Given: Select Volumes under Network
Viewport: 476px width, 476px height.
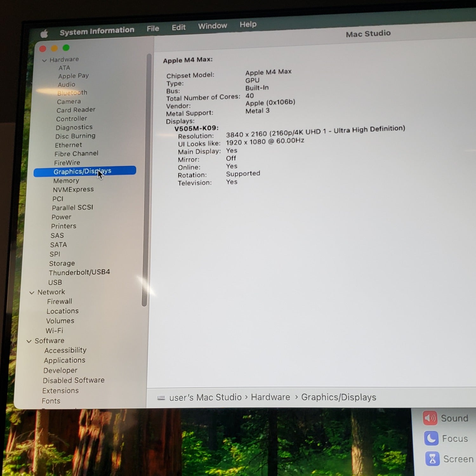Looking at the screenshot, I should pyautogui.click(x=60, y=321).
